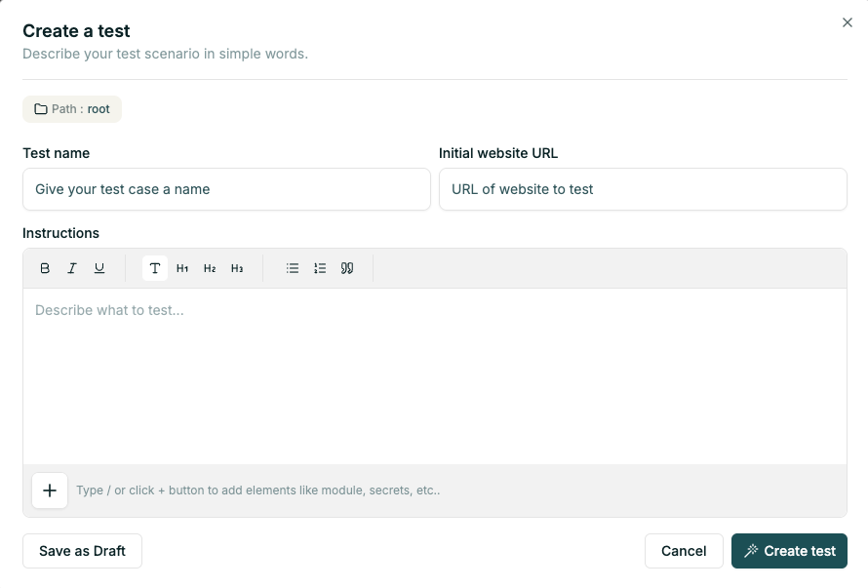Screen dimensions: 868x588
Task: Toggle italic formatting
Action: coord(71,268)
